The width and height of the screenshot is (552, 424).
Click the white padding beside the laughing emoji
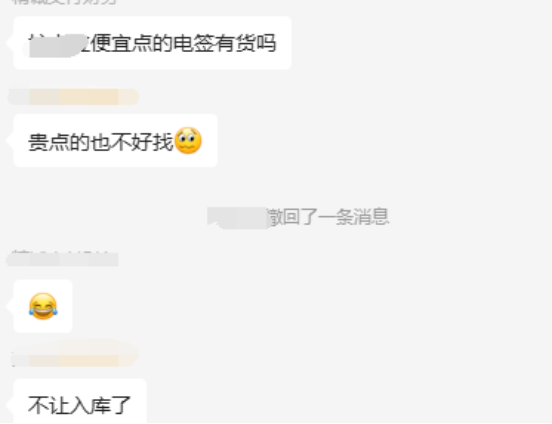pos(65,306)
